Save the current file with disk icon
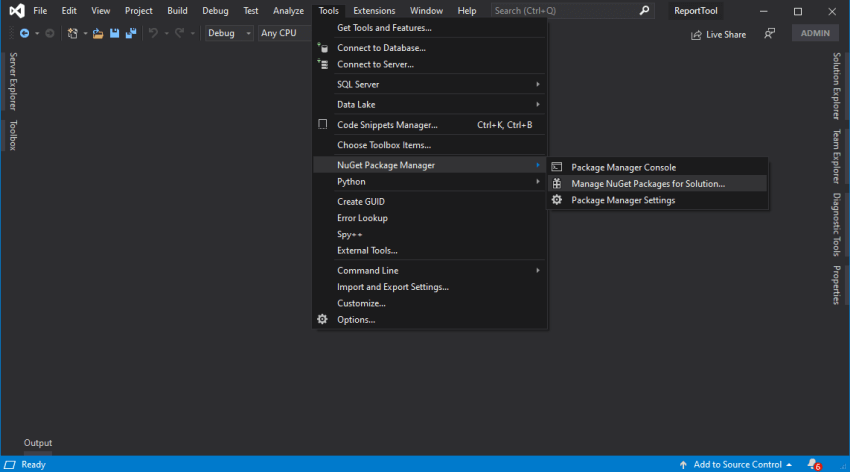Viewport: 850px width, 472px height. click(114, 33)
